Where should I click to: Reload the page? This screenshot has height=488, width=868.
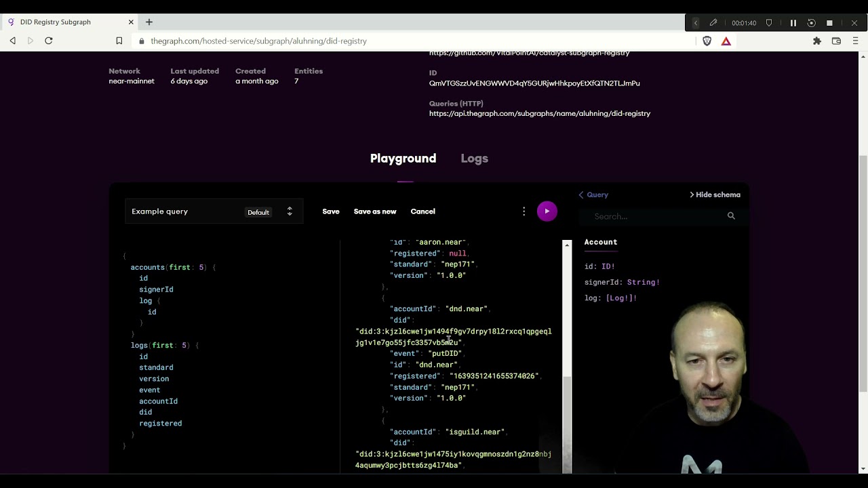point(49,41)
